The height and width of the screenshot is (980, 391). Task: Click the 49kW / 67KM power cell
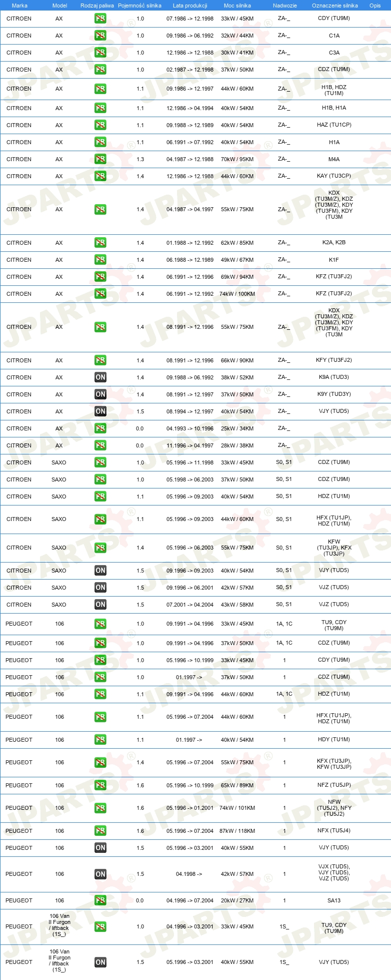237,260
